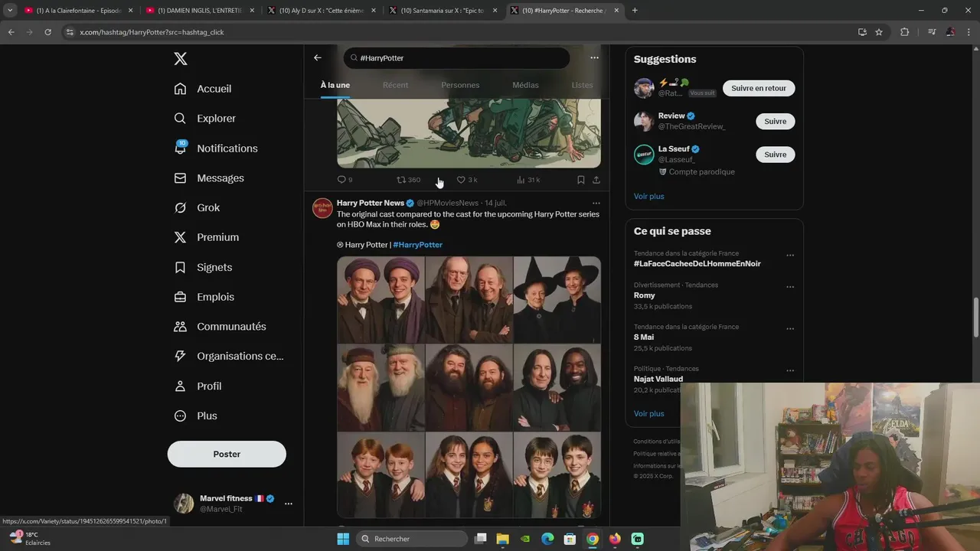Click the Poster button

(x=227, y=454)
